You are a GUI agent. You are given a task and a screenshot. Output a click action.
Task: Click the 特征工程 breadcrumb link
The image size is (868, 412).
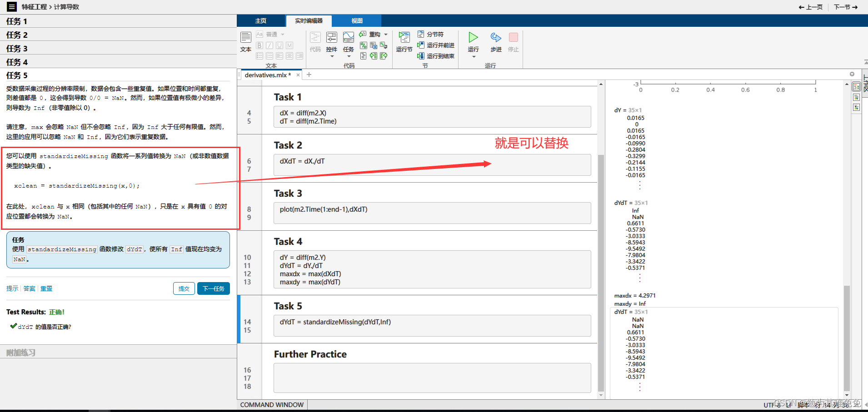point(34,7)
